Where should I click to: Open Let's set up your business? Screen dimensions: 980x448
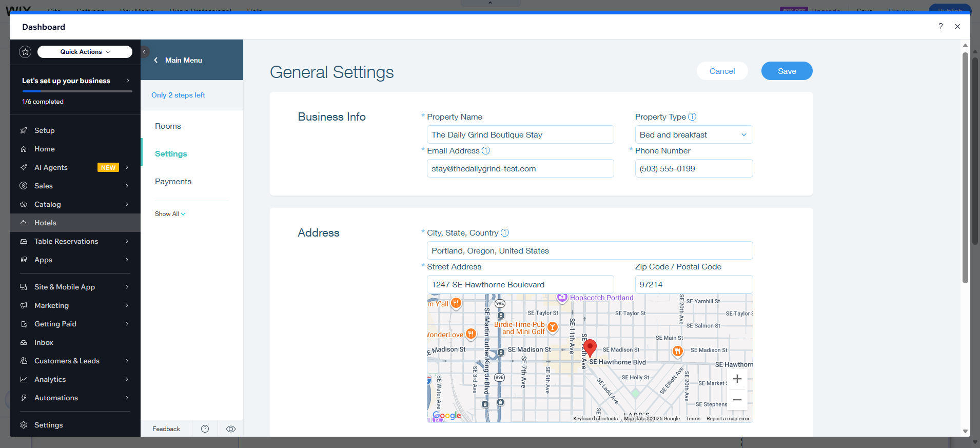(x=75, y=81)
